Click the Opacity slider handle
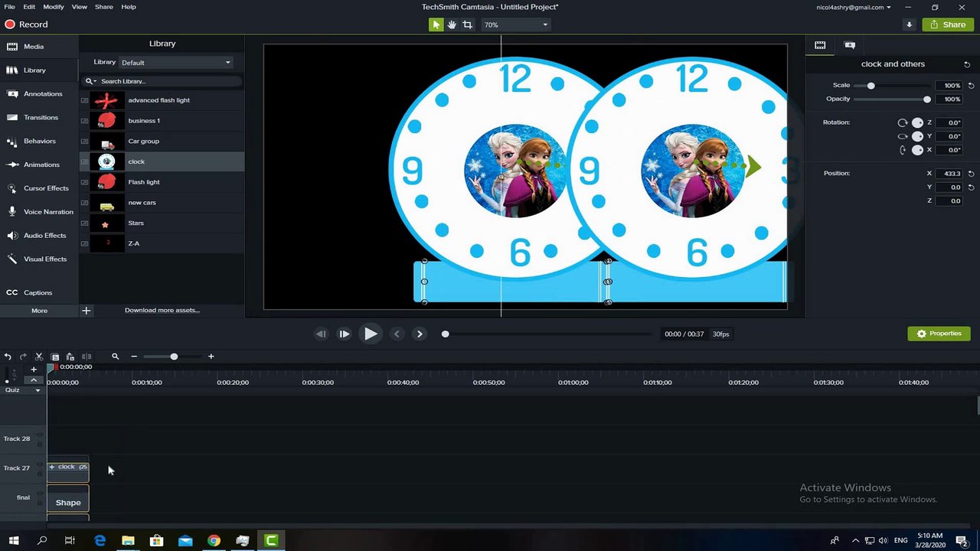 [927, 99]
